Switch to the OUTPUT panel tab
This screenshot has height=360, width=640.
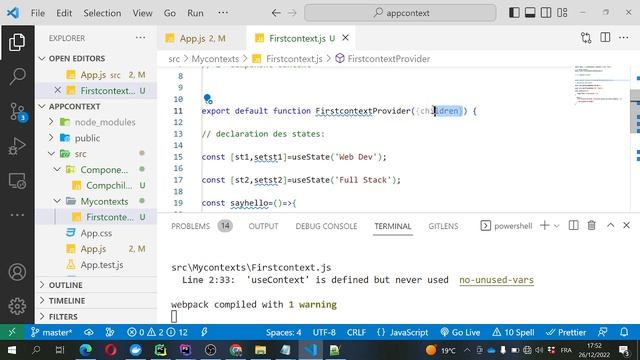[x=263, y=226]
